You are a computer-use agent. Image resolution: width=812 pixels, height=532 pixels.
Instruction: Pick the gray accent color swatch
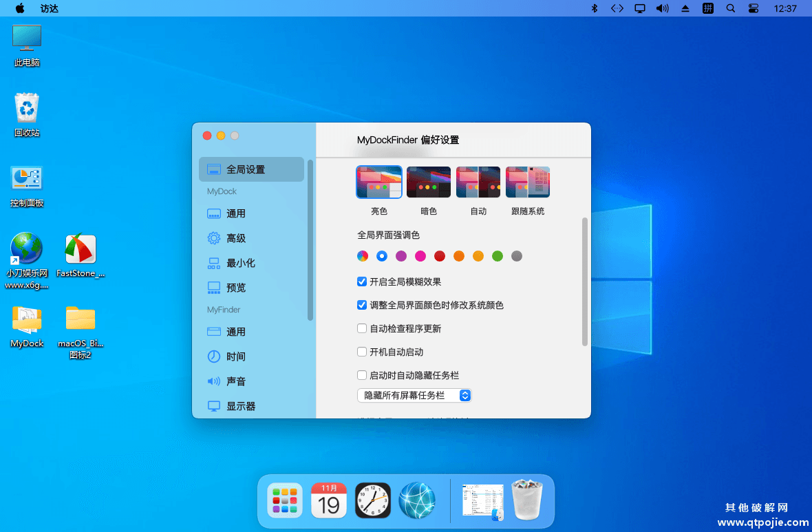[517, 256]
